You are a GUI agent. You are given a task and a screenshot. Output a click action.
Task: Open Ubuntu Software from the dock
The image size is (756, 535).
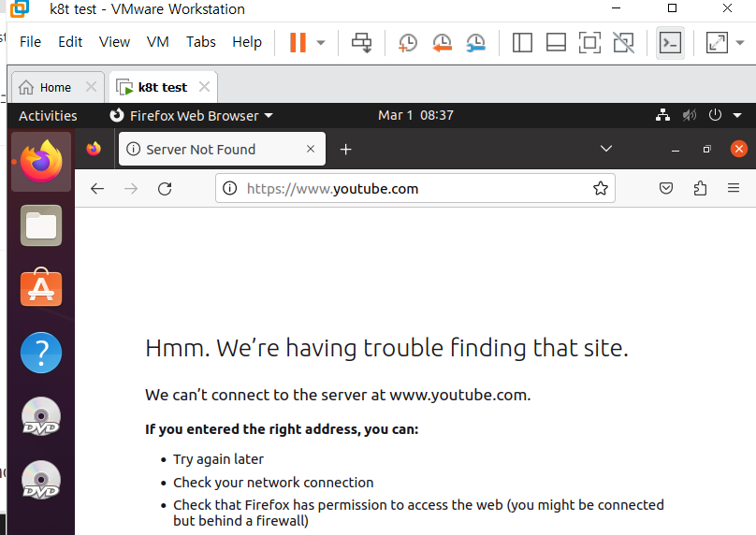coord(41,287)
